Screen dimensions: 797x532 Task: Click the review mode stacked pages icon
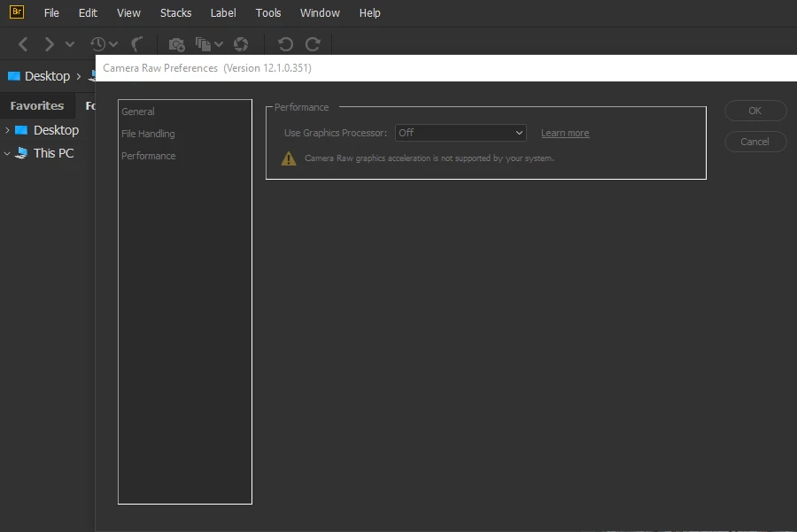click(x=204, y=44)
